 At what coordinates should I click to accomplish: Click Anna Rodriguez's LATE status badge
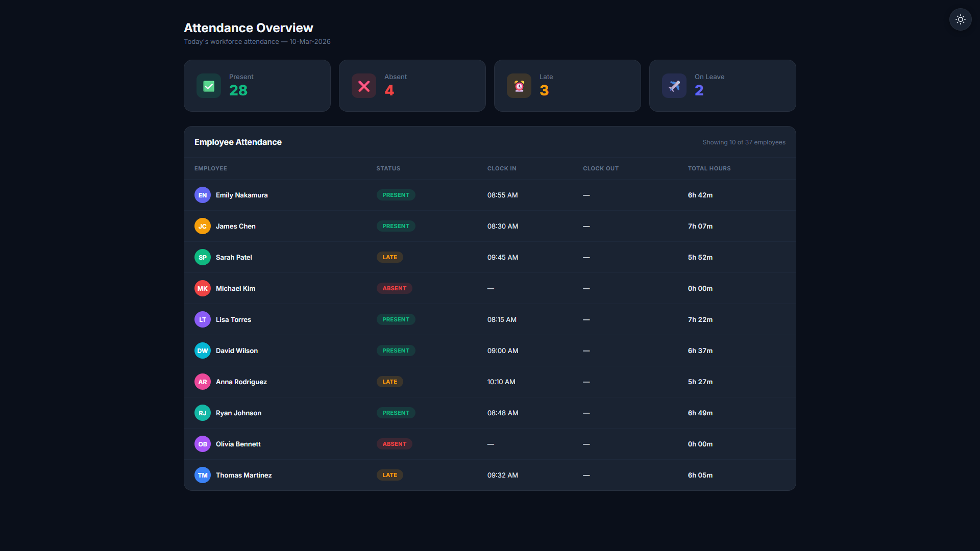click(x=390, y=382)
